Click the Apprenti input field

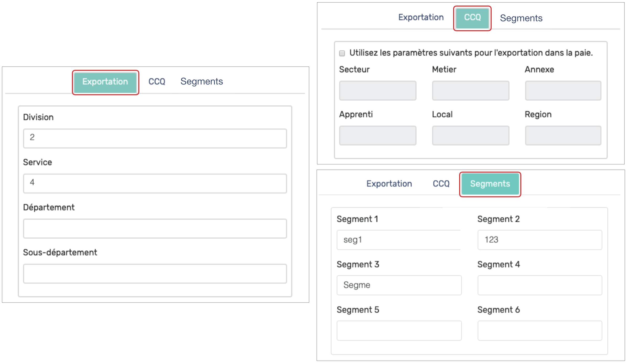[x=378, y=135]
